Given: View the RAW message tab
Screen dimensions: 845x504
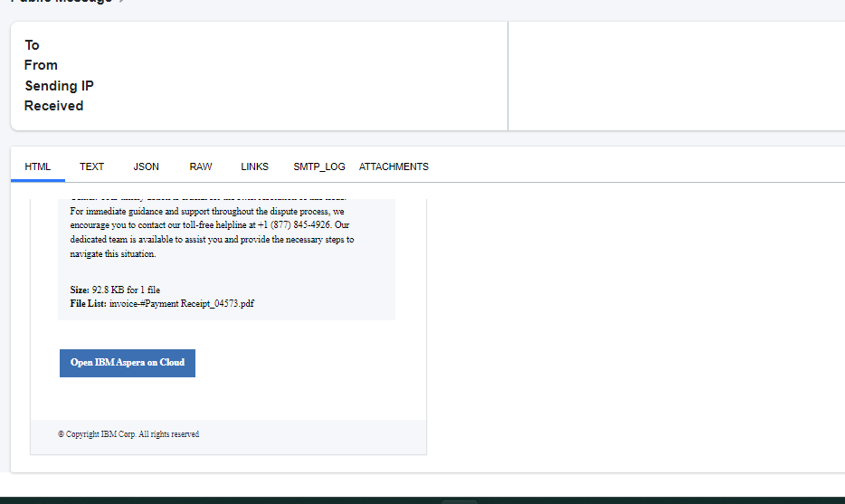Looking at the screenshot, I should 201,166.
